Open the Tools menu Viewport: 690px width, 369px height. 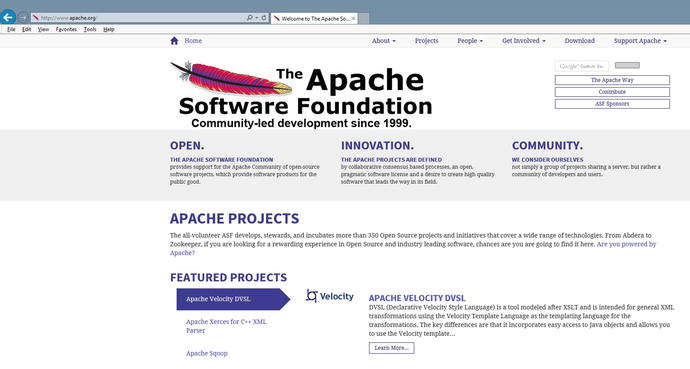point(90,29)
